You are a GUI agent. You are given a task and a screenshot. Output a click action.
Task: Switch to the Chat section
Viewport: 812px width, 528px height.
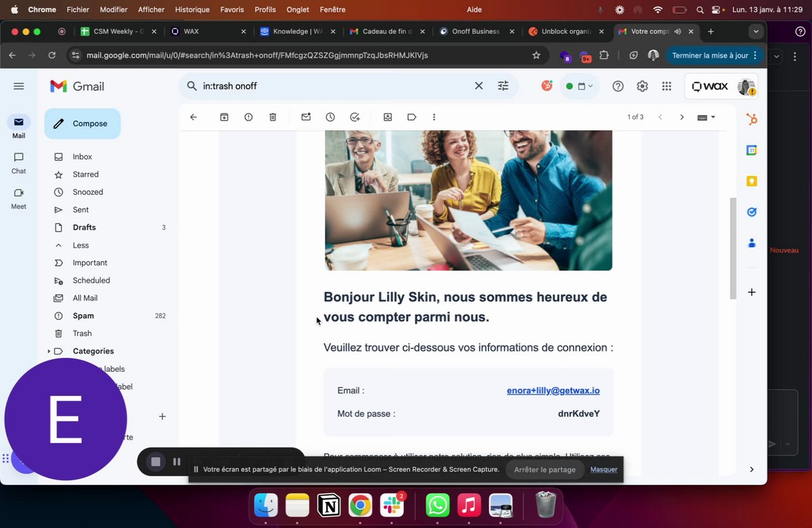point(18,162)
